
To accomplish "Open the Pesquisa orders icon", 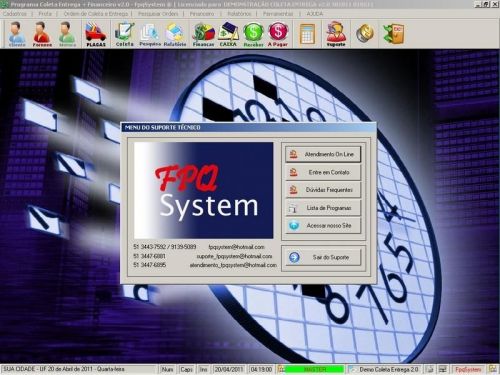I will tap(150, 34).
